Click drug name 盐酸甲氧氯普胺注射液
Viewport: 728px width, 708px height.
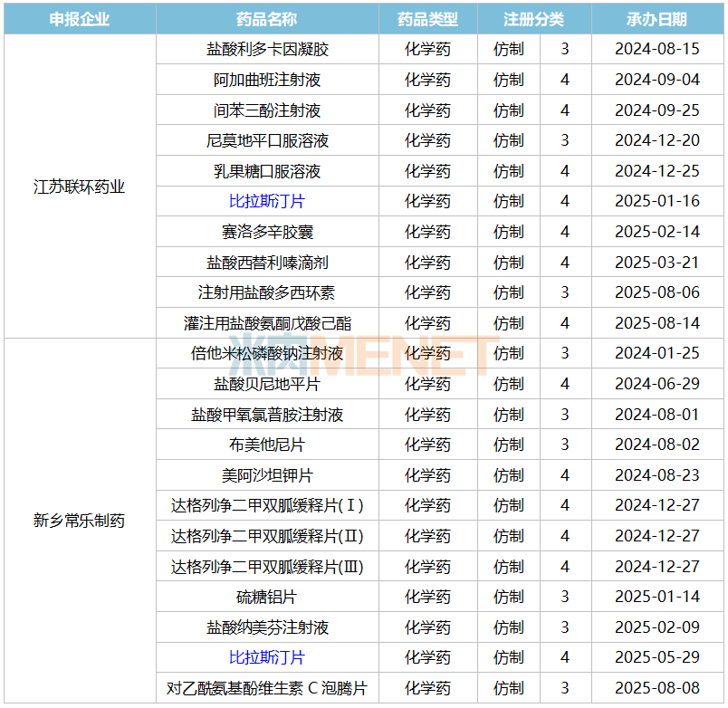pos(267,415)
